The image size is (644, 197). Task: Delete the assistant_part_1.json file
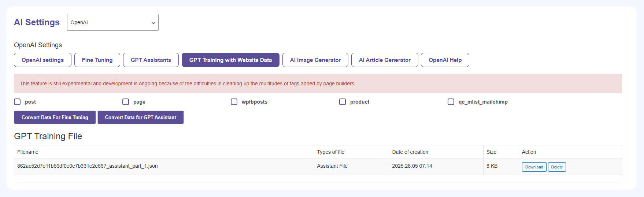coord(557,167)
